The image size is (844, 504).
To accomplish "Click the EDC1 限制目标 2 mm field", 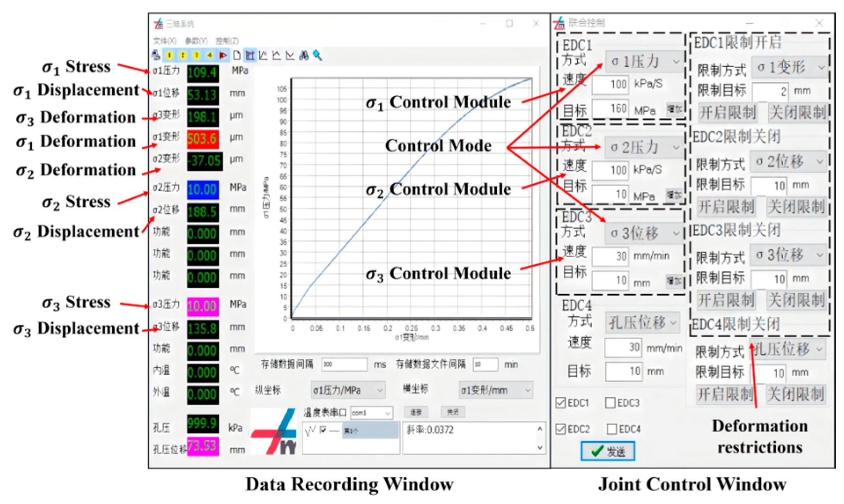I will pos(771,92).
